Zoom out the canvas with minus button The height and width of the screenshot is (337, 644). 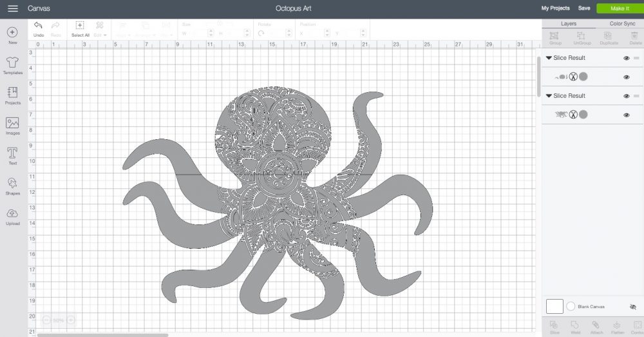(46, 320)
